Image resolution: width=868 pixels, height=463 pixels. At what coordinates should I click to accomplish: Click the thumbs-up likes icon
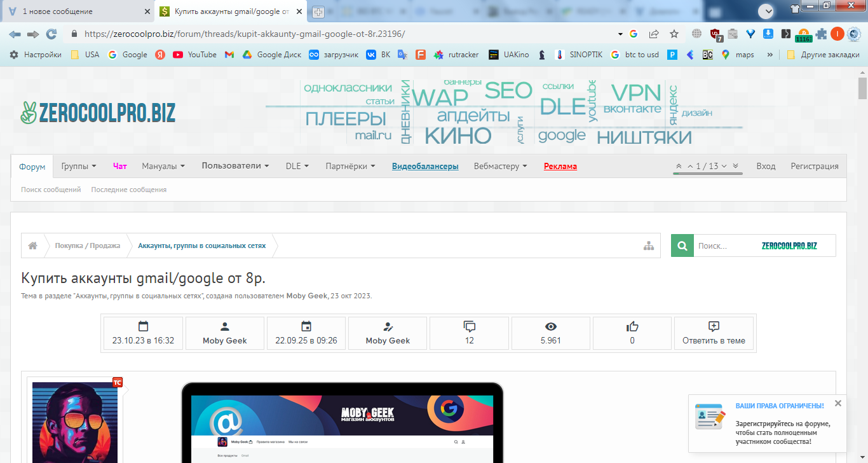632,327
